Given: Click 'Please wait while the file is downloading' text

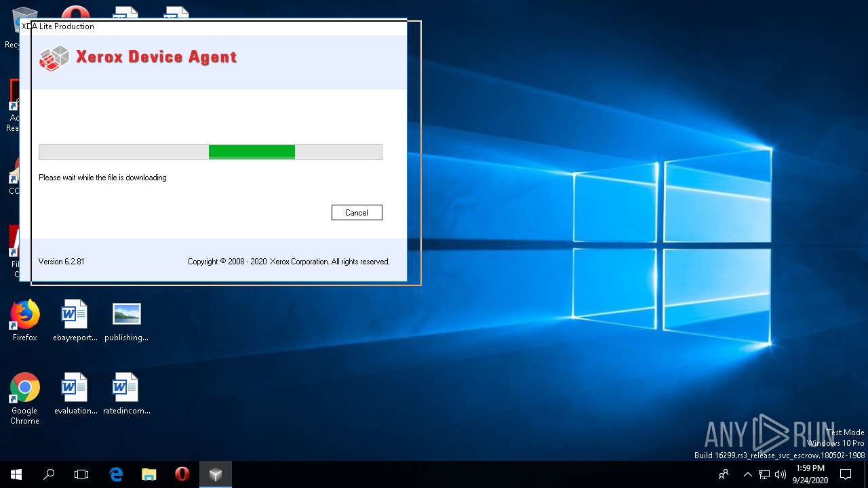Looking at the screenshot, I should pos(102,178).
